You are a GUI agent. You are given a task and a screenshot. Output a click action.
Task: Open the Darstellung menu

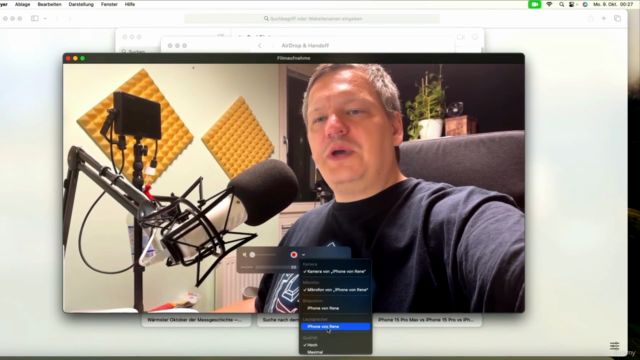pyautogui.click(x=81, y=4)
